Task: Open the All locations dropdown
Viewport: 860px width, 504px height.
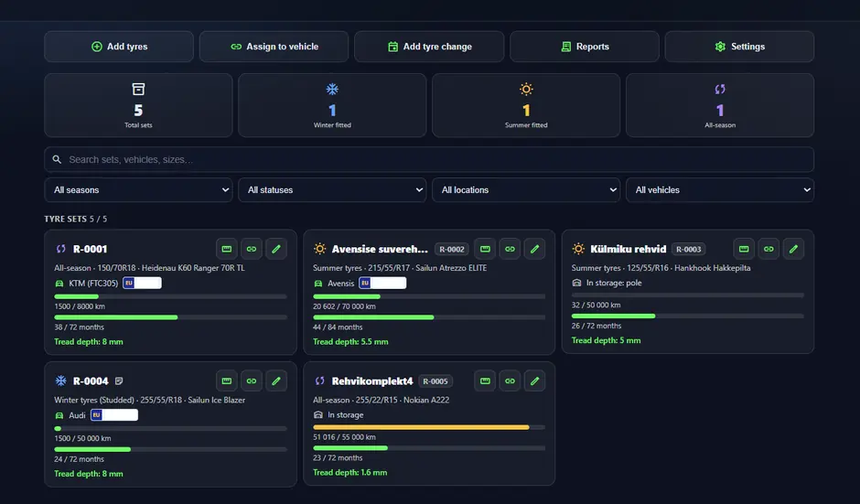Action: click(527, 189)
